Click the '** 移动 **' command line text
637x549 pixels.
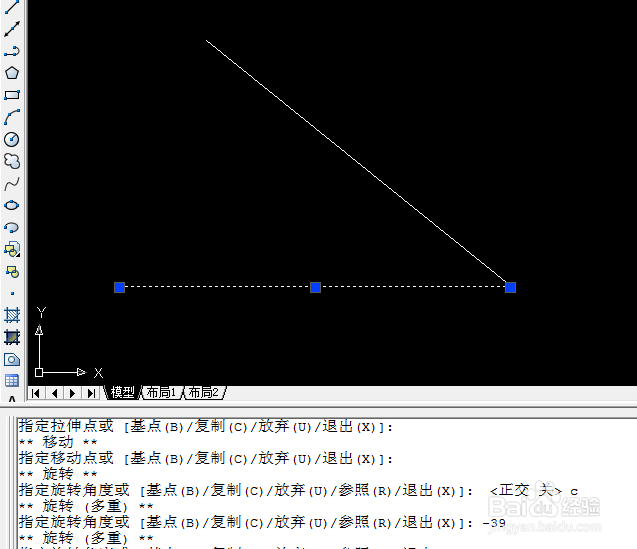(x=58, y=442)
